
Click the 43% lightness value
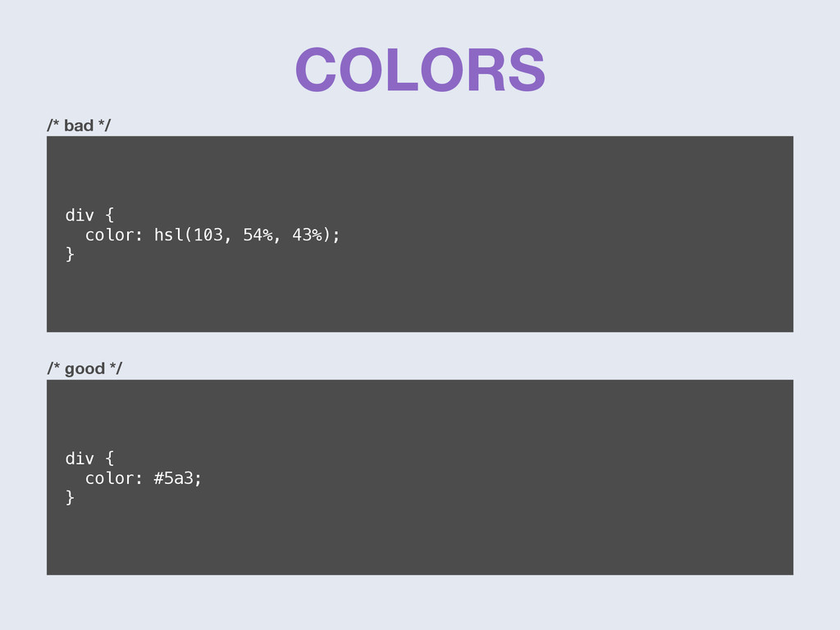tap(307, 235)
